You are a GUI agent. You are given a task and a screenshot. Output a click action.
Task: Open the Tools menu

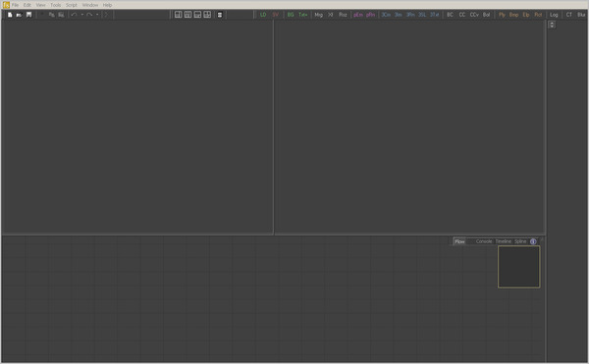56,5
